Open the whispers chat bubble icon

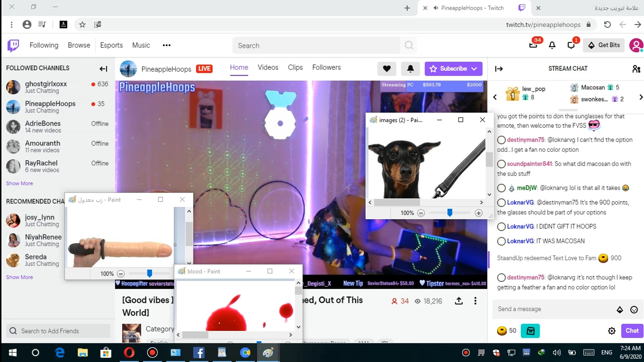click(x=571, y=45)
